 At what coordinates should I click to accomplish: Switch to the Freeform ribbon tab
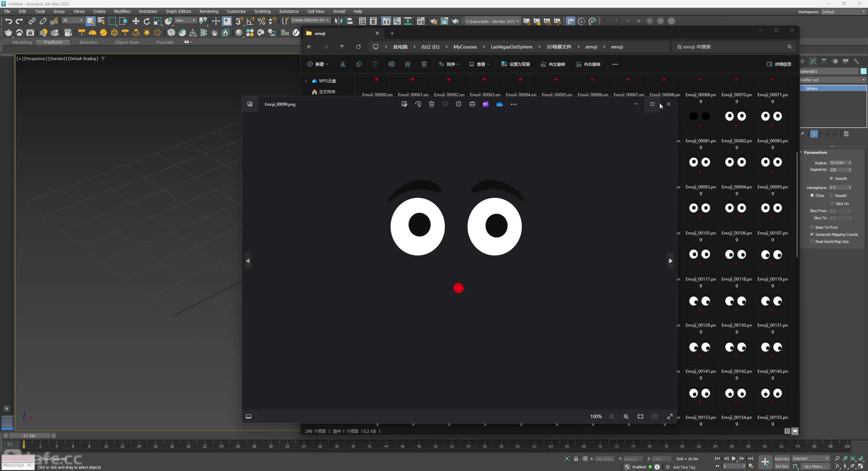(53, 42)
